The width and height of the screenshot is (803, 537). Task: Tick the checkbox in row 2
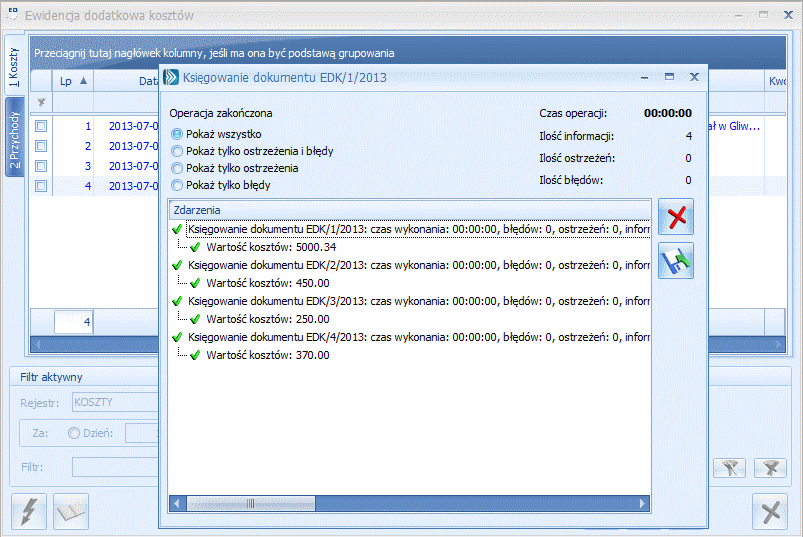click(x=41, y=146)
